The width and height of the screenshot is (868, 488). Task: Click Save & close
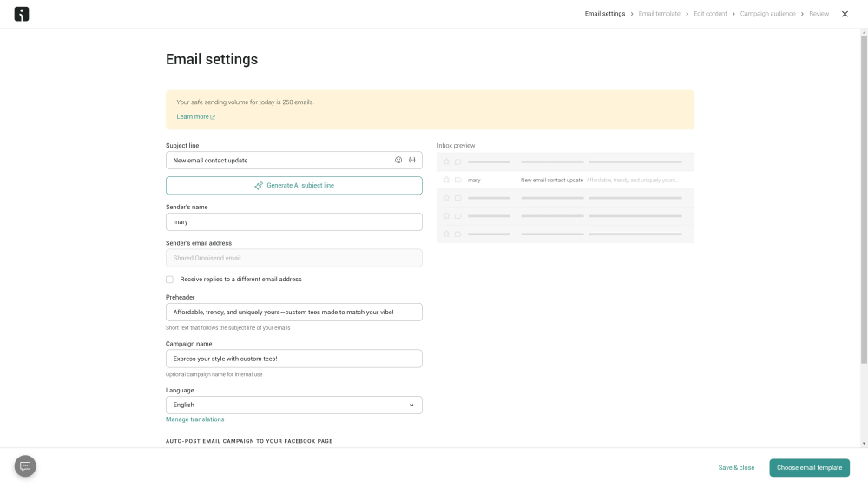tap(736, 467)
